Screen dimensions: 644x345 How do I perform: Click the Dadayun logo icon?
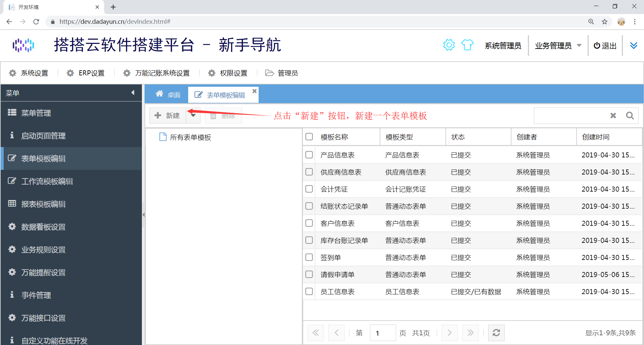coord(23,45)
